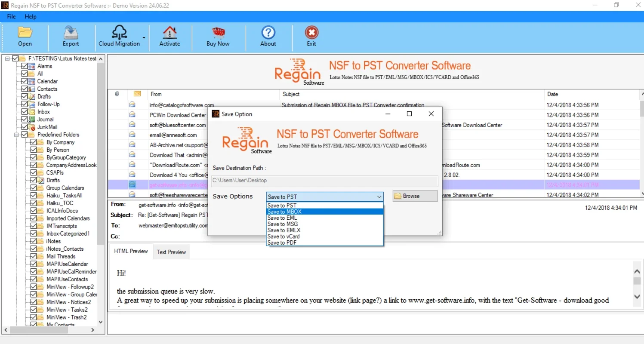The width and height of the screenshot is (644, 344).
Task: Switch to Text Preview tab
Action: pyautogui.click(x=171, y=252)
